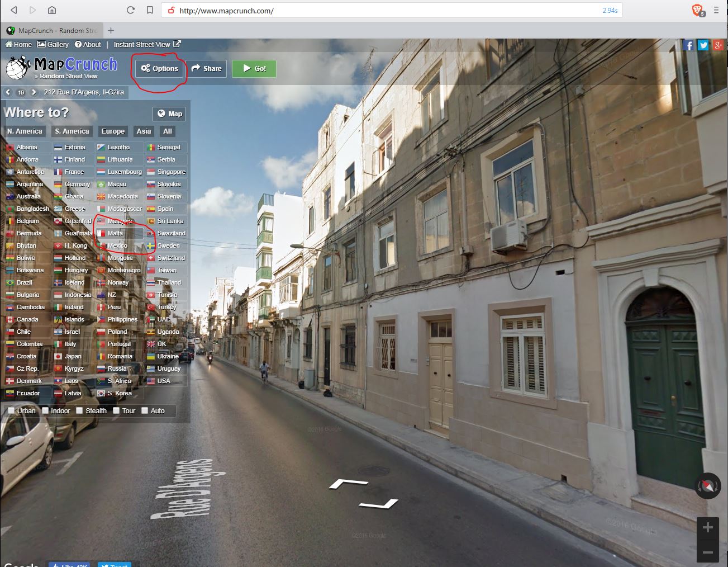Click the browser back arrow
The width and height of the screenshot is (728, 567).
(x=14, y=10)
